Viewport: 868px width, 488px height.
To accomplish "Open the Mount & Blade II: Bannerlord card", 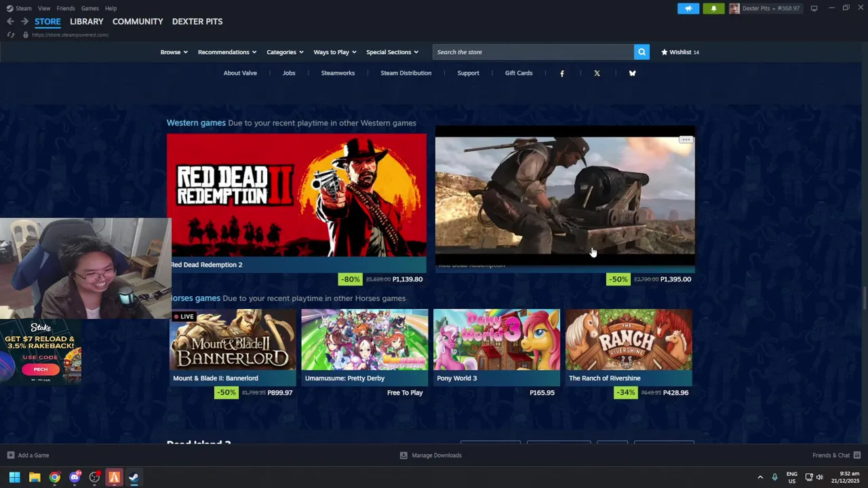I will pyautogui.click(x=233, y=347).
